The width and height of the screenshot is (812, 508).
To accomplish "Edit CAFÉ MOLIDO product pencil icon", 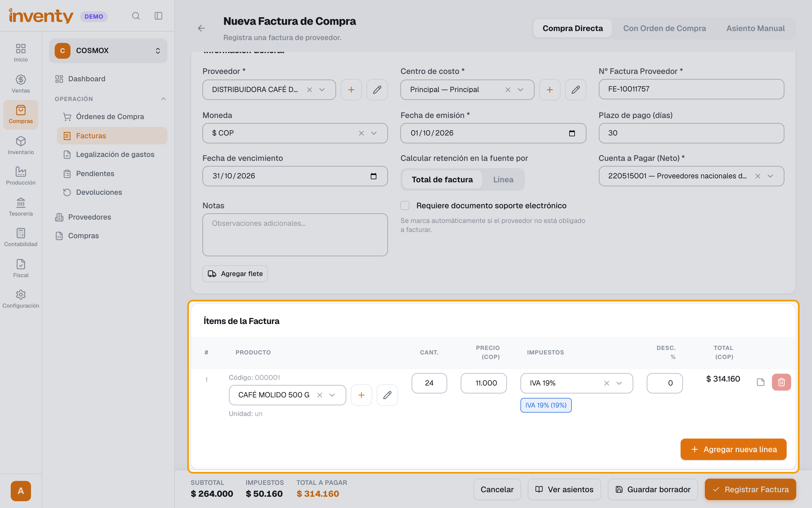I will point(387,395).
